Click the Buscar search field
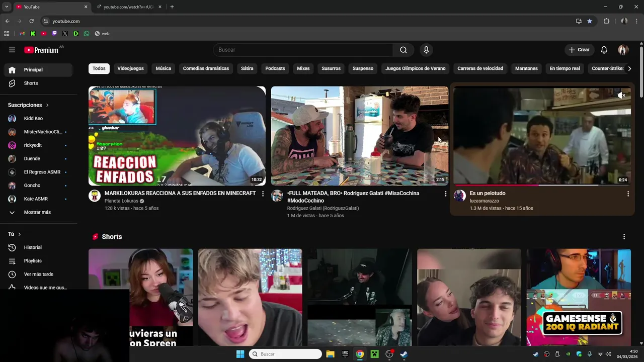Viewport: 644px width, 362px height. (303, 50)
